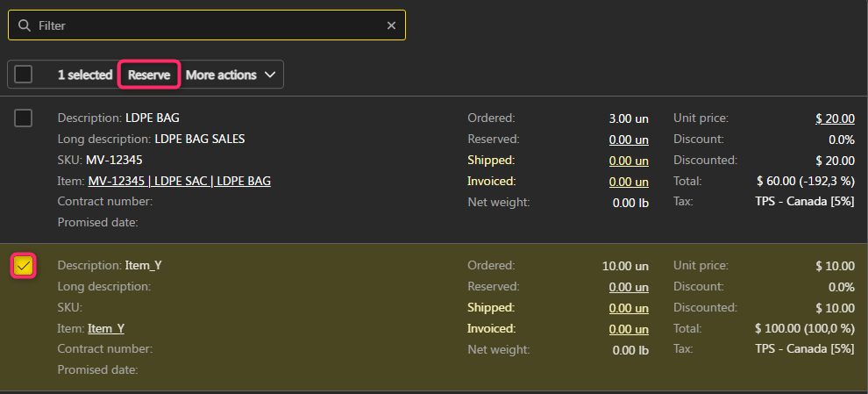The height and width of the screenshot is (394, 868).
Task: Open the MV-12345 | LDPE SAC | LDPE BAG item link
Action: point(179,181)
